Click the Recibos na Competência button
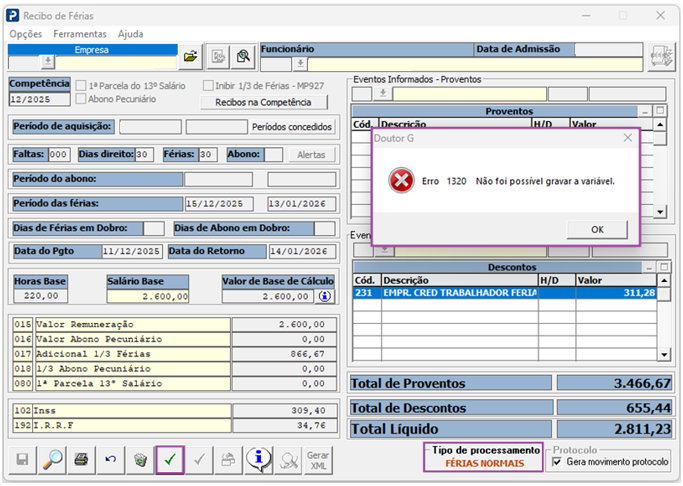The width and height of the screenshot is (683, 486). click(x=264, y=102)
